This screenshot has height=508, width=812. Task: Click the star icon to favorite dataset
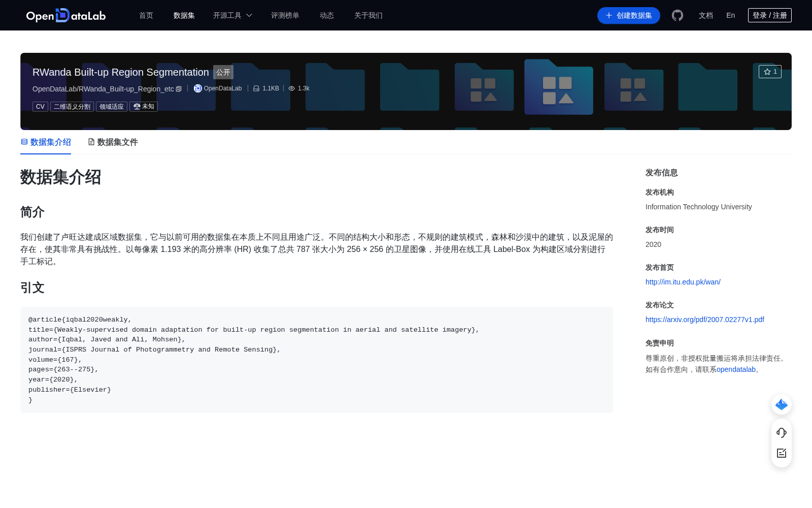pyautogui.click(x=767, y=72)
